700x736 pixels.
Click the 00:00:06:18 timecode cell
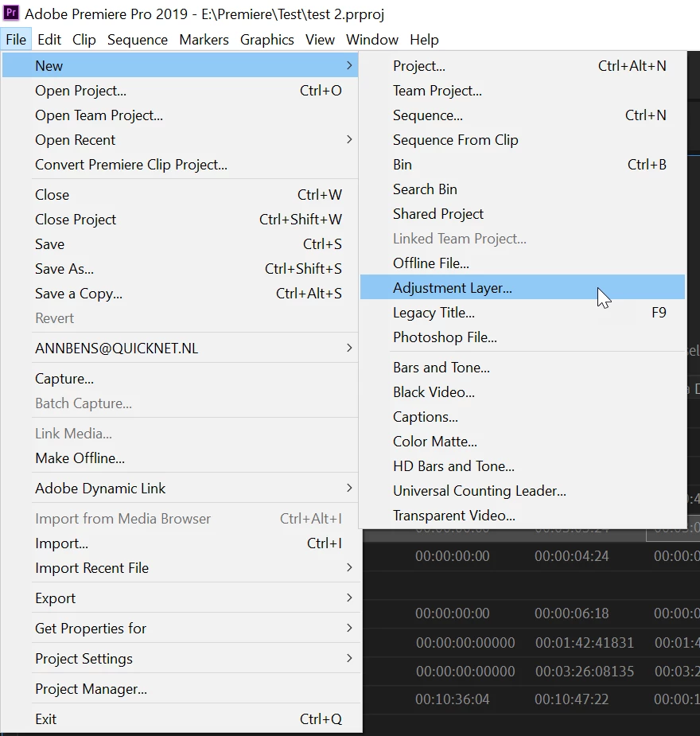pyautogui.click(x=571, y=613)
